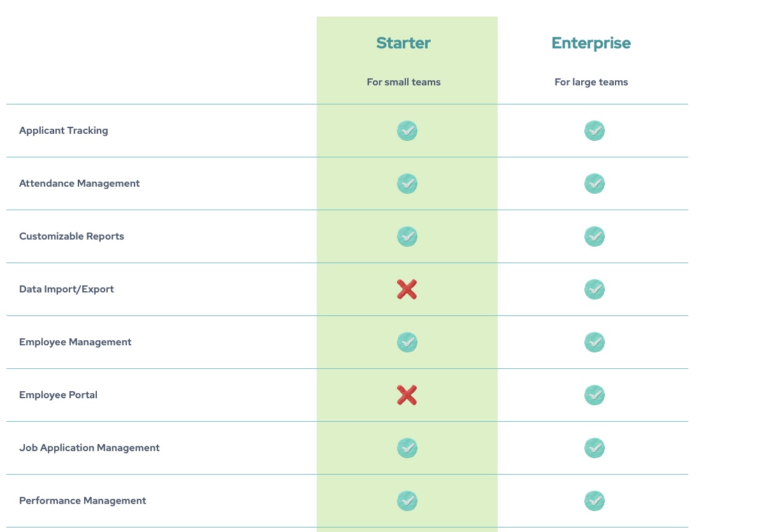This screenshot has height=532, width=759.
Task: Click Enterprise checkmark for Customizable Reports
Action: pos(595,236)
